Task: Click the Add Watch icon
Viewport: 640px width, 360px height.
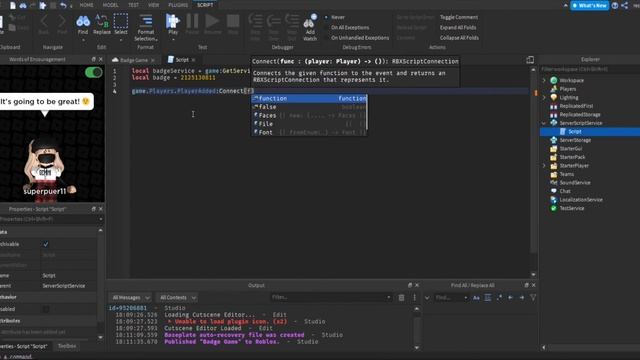Action: click(x=310, y=22)
